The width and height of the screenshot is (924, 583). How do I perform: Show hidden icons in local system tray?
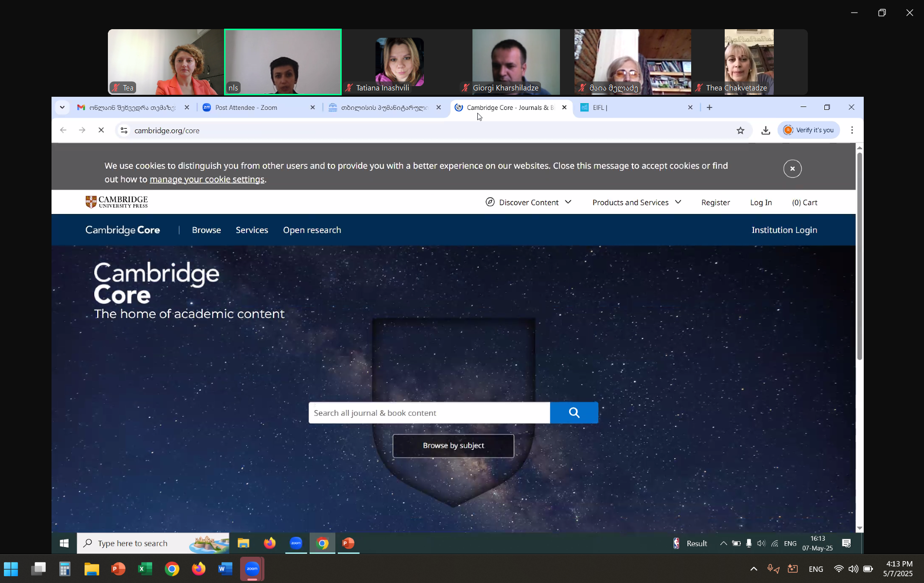[x=753, y=569]
